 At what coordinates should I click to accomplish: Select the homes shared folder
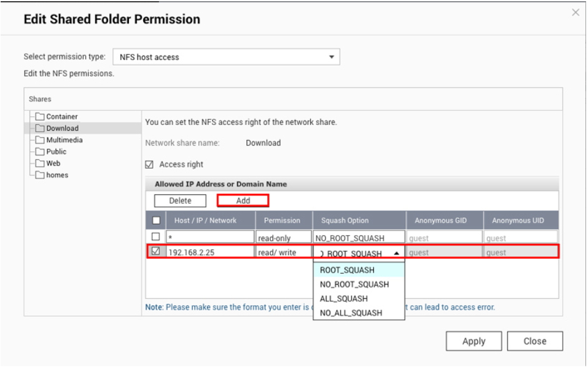pos(57,175)
